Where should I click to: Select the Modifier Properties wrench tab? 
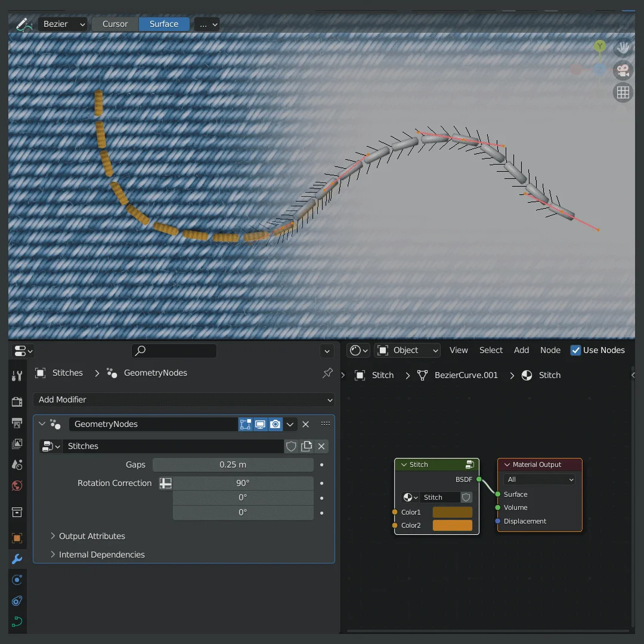(17, 559)
